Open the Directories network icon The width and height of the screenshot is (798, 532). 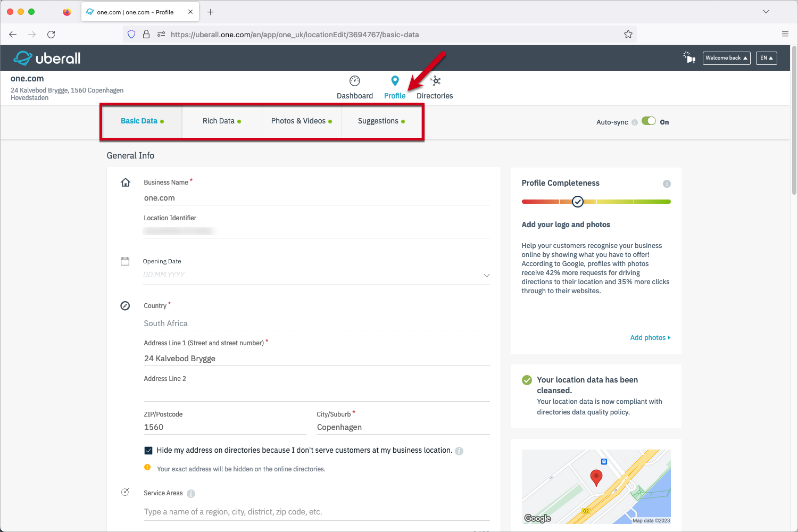pos(435,81)
